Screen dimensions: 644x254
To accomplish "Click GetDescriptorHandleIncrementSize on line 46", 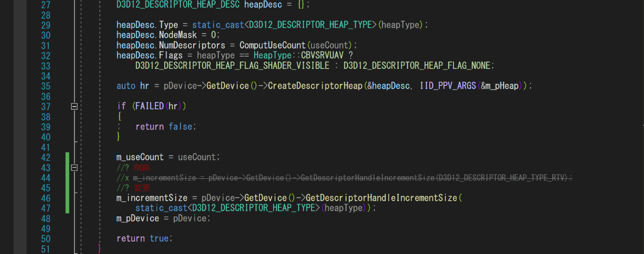I will [x=381, y=198].
